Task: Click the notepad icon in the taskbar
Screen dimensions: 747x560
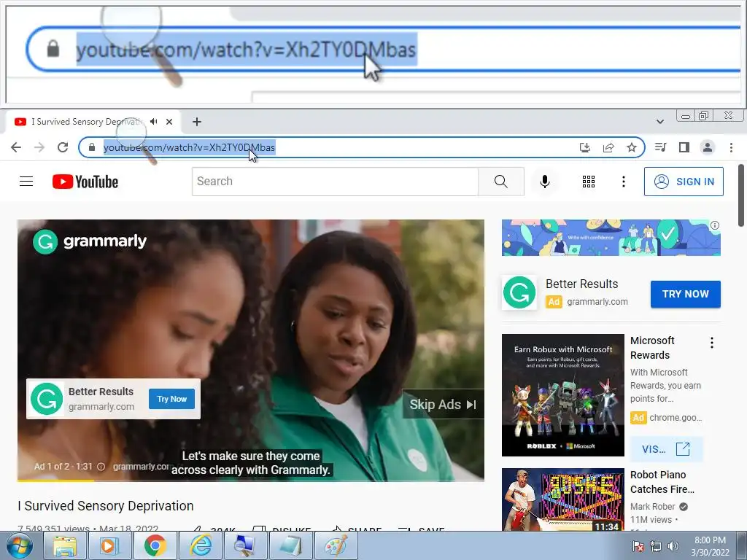Action: [x=290, y=545]
